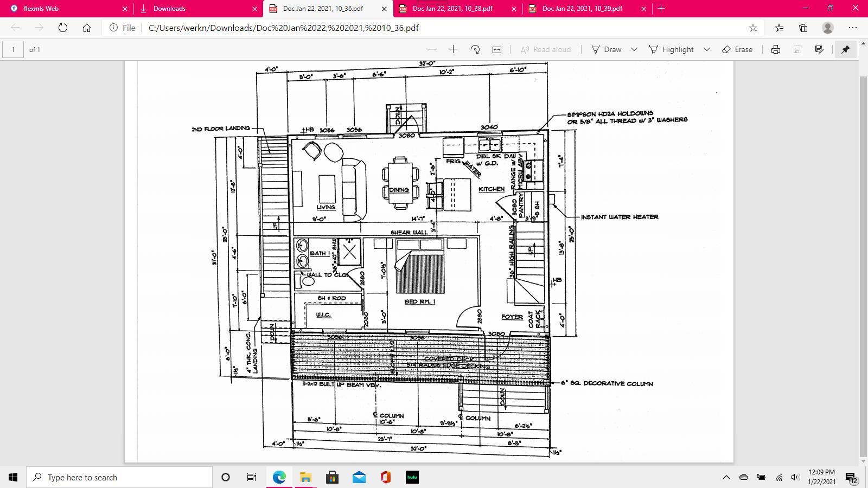Print the PDF using printer icon
The width and height of the screenshot is (868, 488).
point(776,49)
